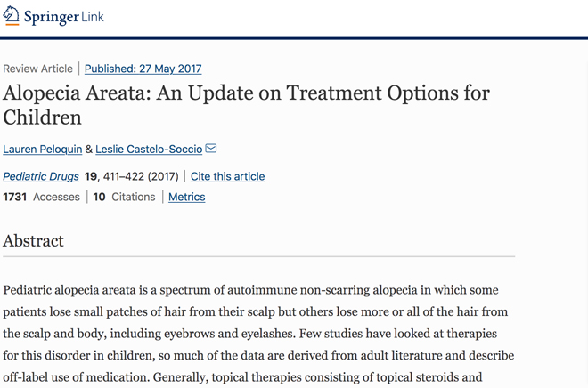The image size is (588, 388).
Task: Click abstract line starting 'Pediatric alopecia areata'
Action: click(250, 290)
